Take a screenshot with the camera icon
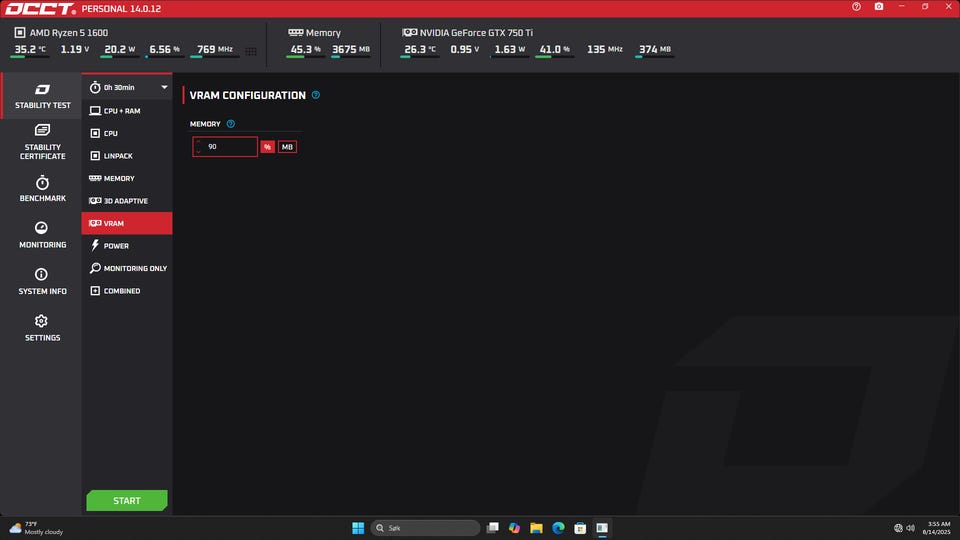 point(879,7)
